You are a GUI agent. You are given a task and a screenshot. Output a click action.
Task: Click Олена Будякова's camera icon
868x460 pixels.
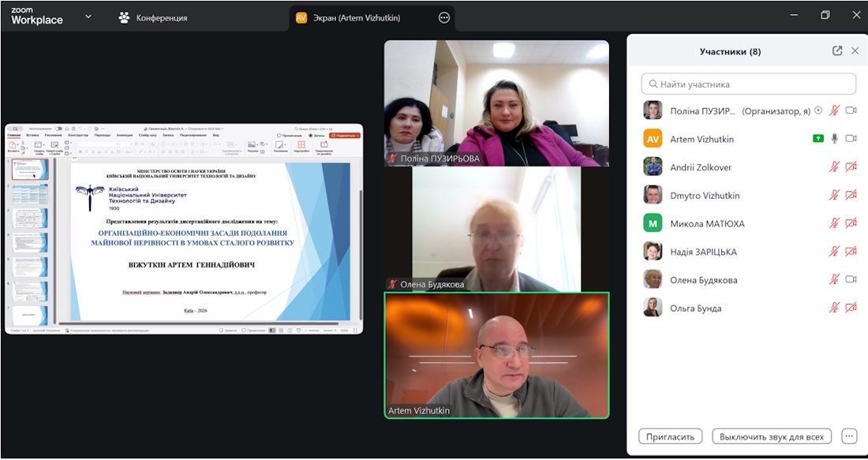[851, 280]
